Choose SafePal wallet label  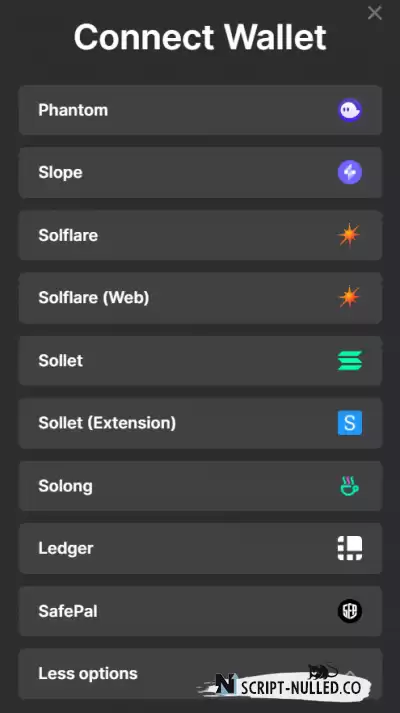[68, 611]
